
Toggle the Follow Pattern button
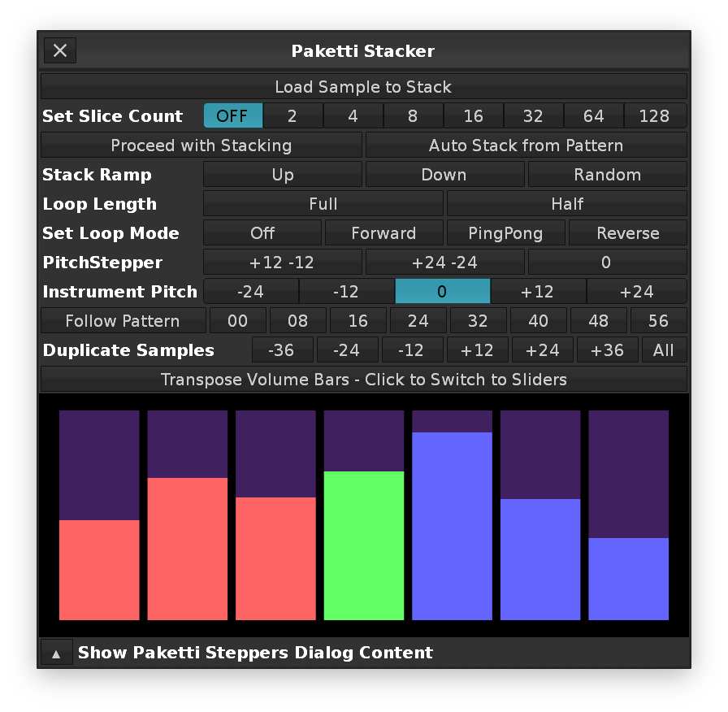coord(123,321)
